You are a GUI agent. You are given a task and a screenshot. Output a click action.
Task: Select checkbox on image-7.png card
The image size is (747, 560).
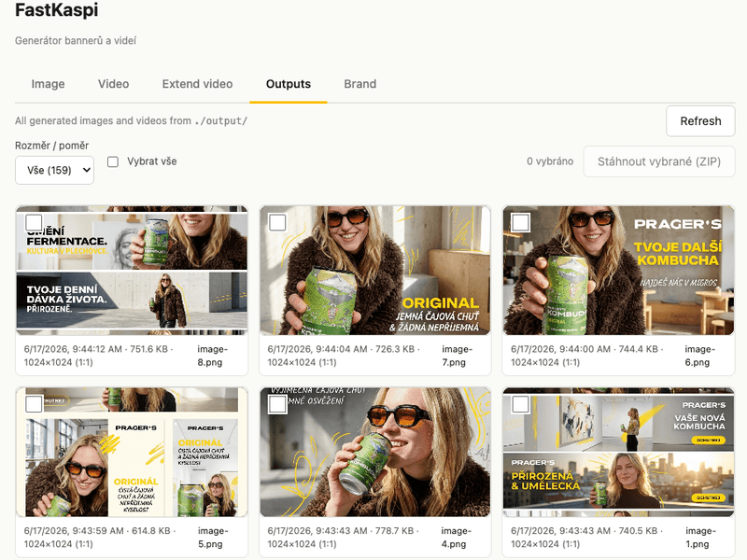[x=277, y=222]
